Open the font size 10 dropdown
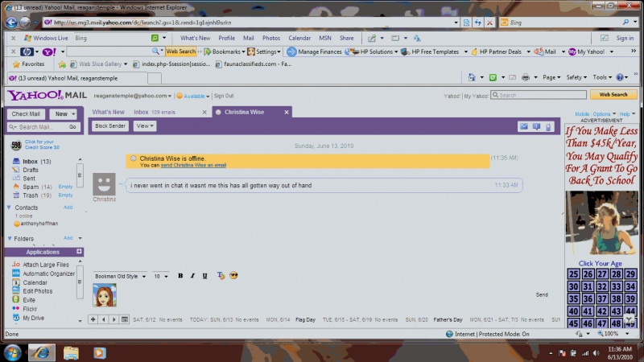644x362 pixels. coord(160,276)
